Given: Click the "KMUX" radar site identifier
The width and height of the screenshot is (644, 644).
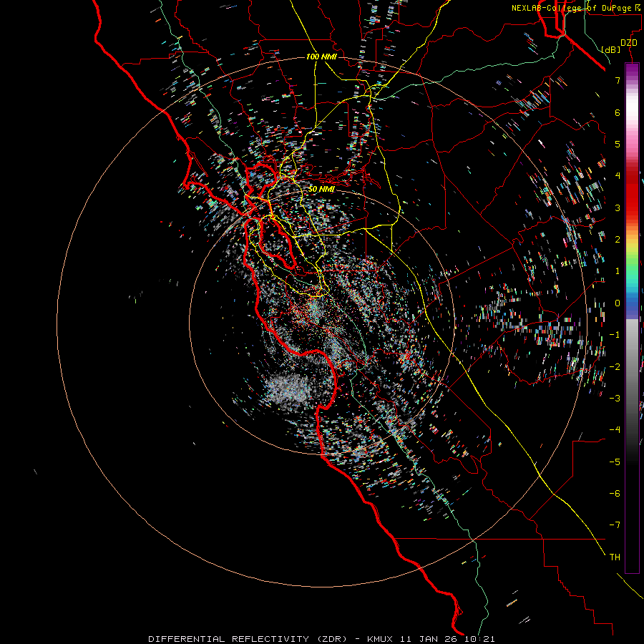Looking at the screenshot, I should pos(380,639).
